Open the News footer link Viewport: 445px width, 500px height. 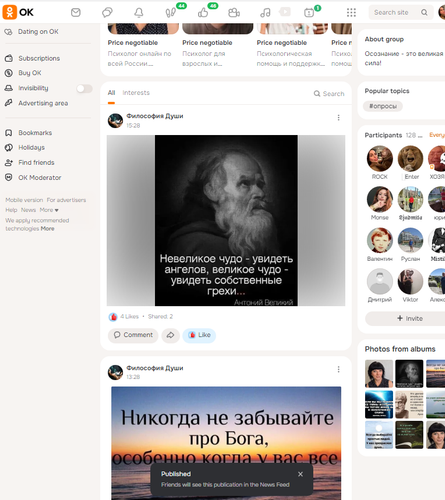(28, 210)
